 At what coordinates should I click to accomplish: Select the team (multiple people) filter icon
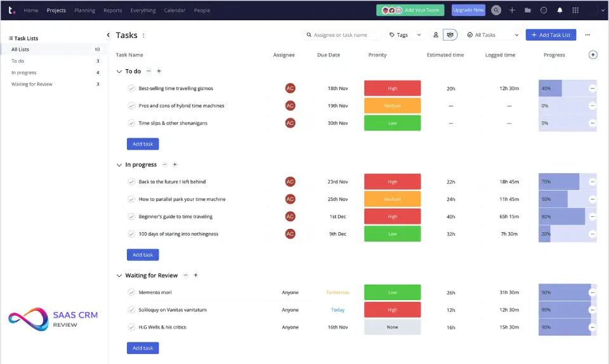(450, 35)
